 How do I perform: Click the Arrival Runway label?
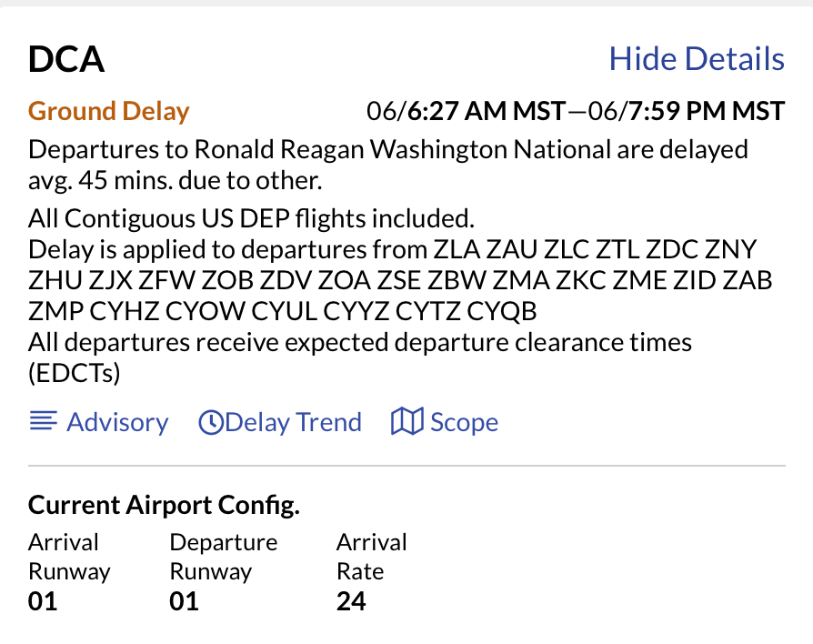click(68, 557)
